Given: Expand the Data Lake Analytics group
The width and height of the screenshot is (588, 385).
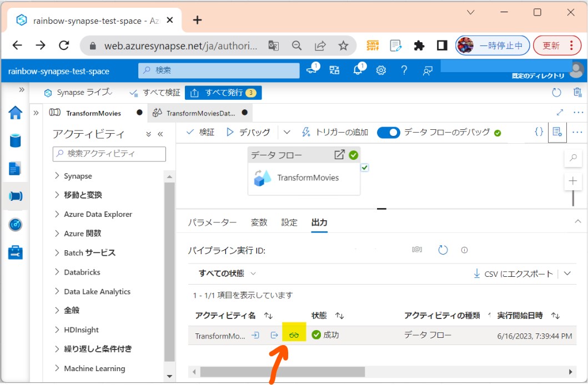Looking at the screenshot, I should (57, 291).
